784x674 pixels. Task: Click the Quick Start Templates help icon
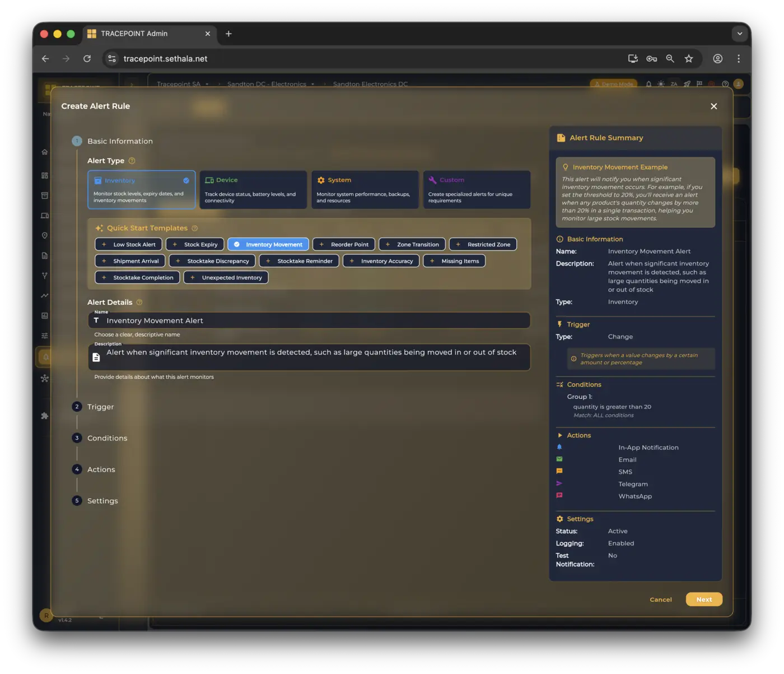coord(195,228)
